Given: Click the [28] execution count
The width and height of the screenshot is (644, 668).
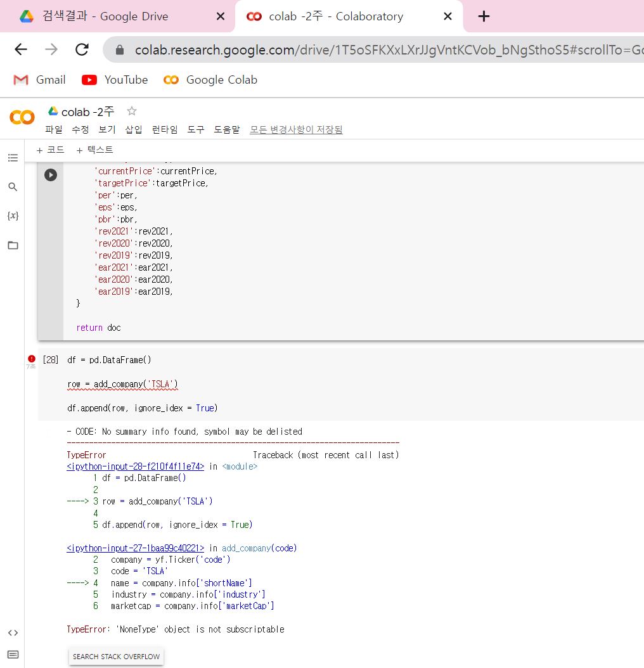Looking at the screenshot, I should point(50,360).
